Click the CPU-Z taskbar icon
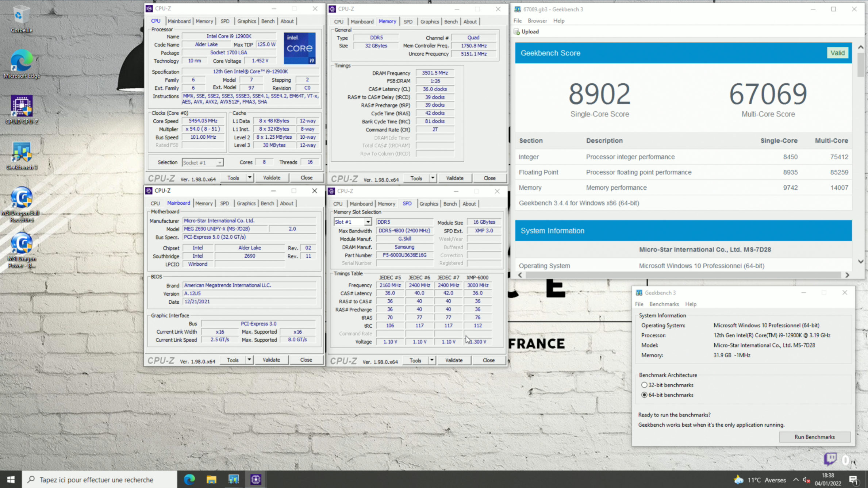The width and height of the screenshot is (868, 488). (x=256, y=479)
